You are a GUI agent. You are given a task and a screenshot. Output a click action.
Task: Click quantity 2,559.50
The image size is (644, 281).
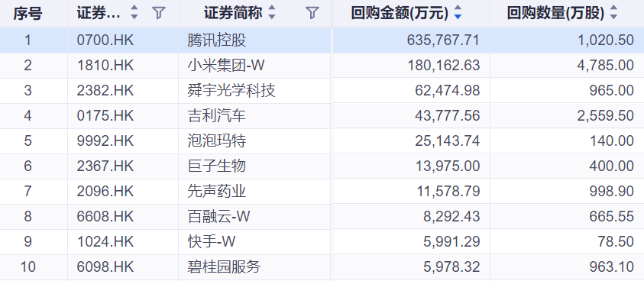point(605,115)
